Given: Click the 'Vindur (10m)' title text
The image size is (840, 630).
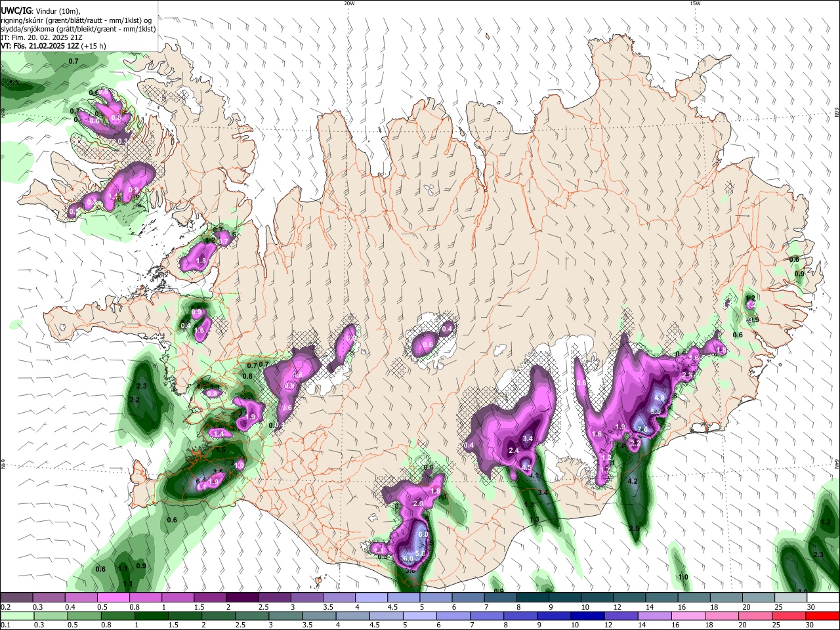Looking at the screenshot, I should pos(58,10).
